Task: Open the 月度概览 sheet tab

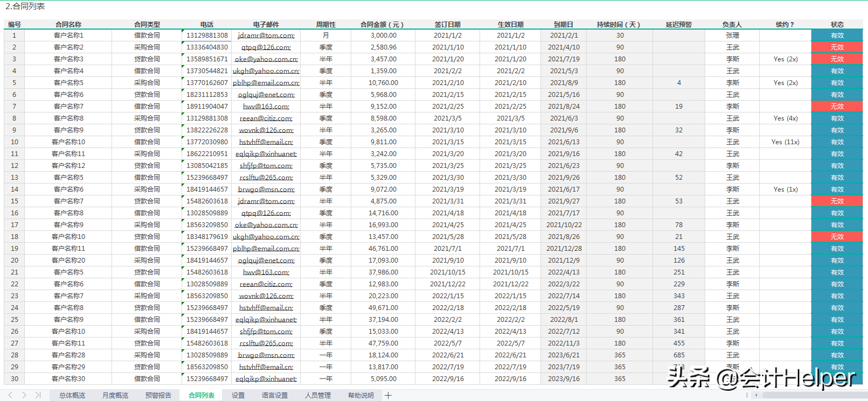Action: pyautogui.click(x=115, y=396)
